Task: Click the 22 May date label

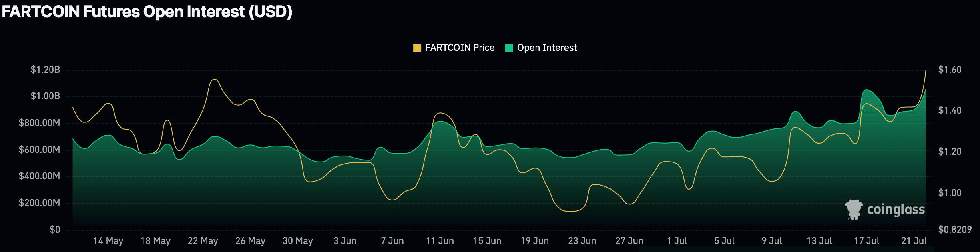Action: coord(203,241)
